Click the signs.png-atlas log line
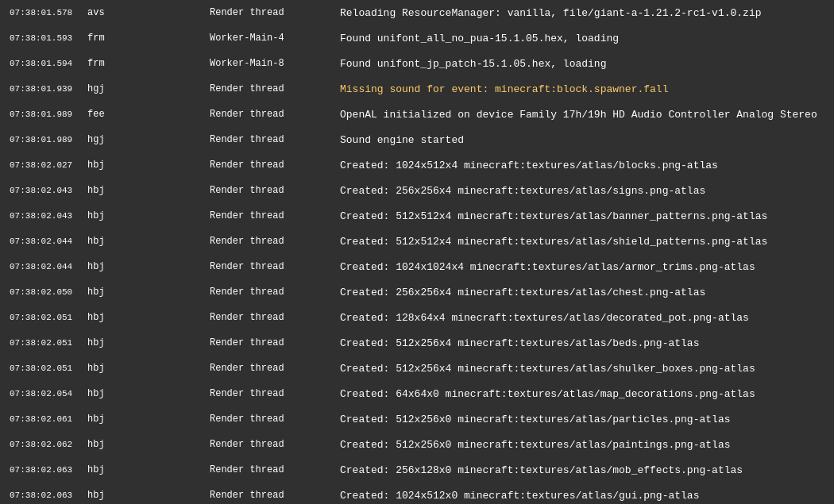Screen dimensions: 834x504 pos(522,190)
